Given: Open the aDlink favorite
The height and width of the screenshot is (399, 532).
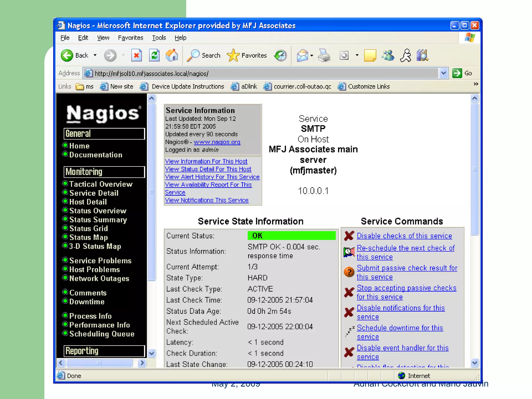Looking at the screenshot, I should [x=244, y=87].
